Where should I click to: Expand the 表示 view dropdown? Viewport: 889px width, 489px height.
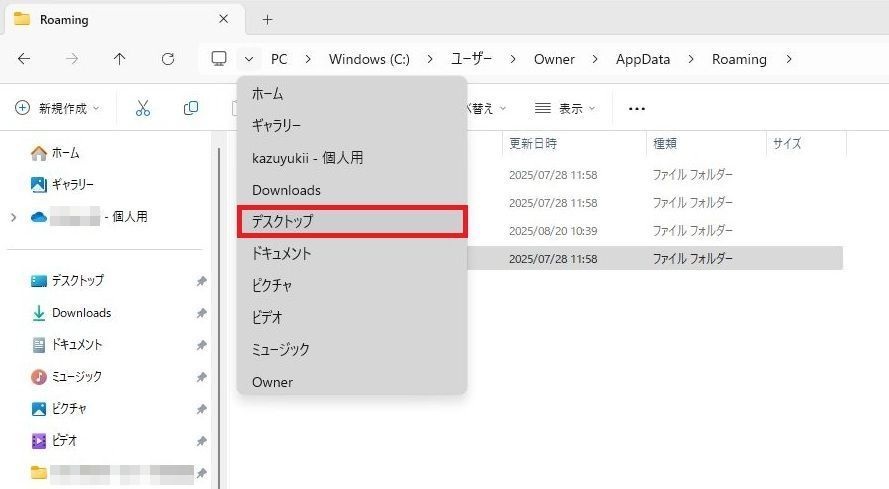pyautogui.click(x=565, y=108)
